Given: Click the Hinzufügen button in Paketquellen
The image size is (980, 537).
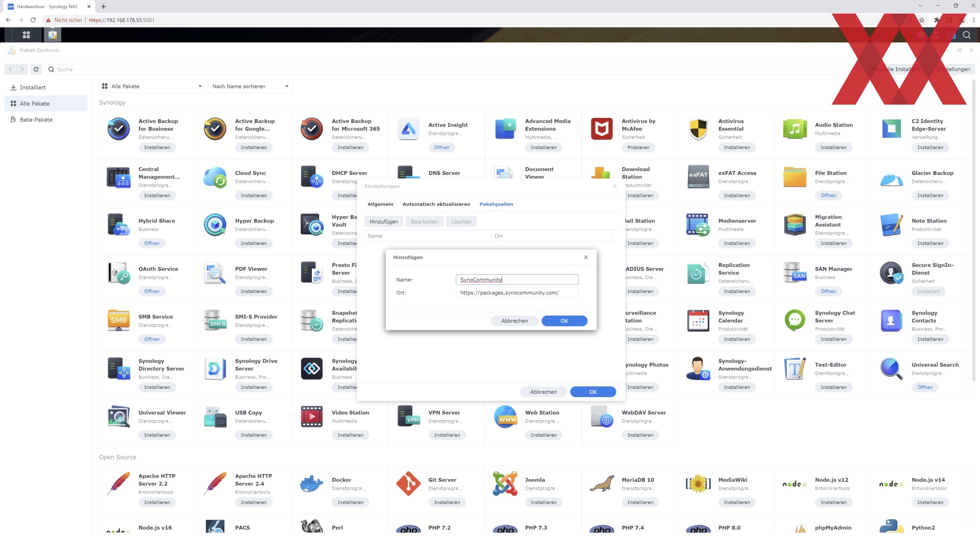Looking at the screenshot, I should tap(384, 222).
